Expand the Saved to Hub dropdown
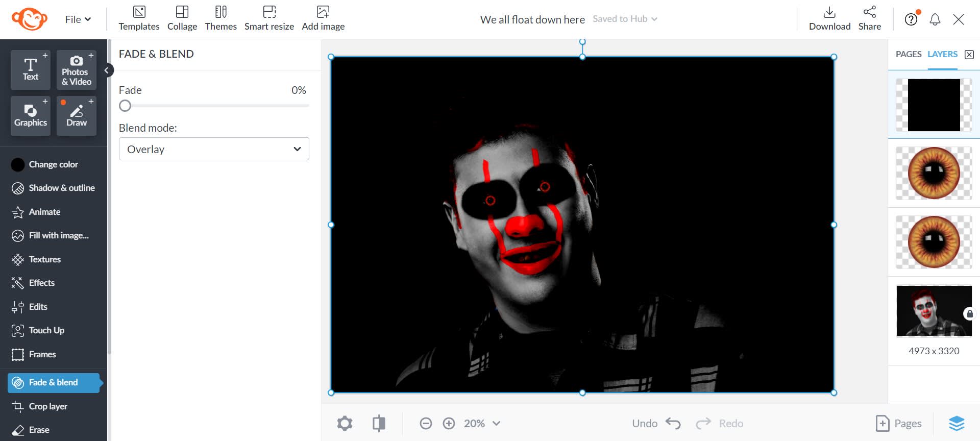The image size is (980, 441). point(625,19)
